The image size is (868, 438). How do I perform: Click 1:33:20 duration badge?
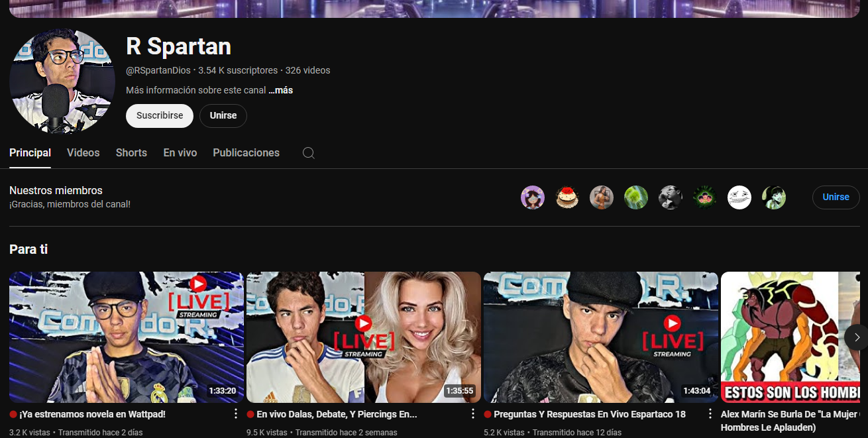coord(223,391)
